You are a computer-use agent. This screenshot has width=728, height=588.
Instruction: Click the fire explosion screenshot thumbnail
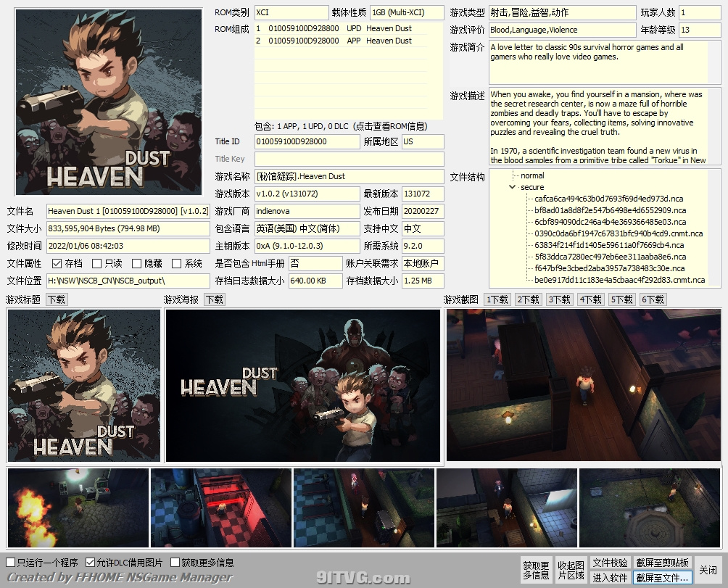point(78,508)
